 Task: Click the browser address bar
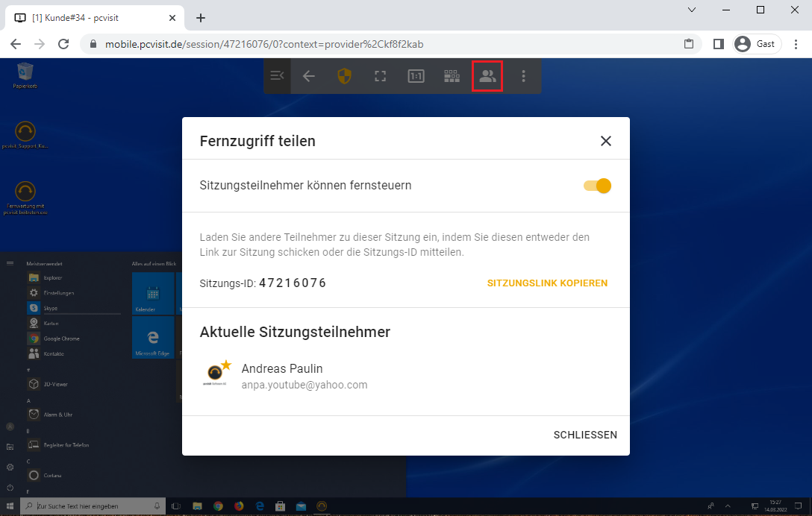[x=373, y=44]
